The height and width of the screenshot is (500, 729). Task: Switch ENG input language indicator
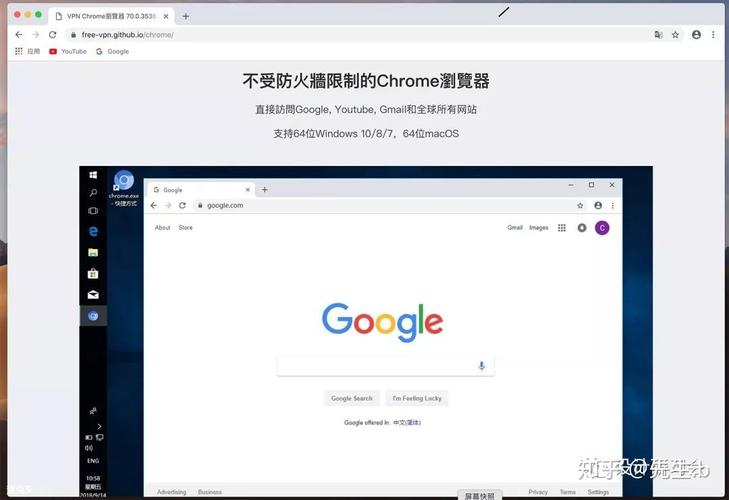(x=93, y=461)
